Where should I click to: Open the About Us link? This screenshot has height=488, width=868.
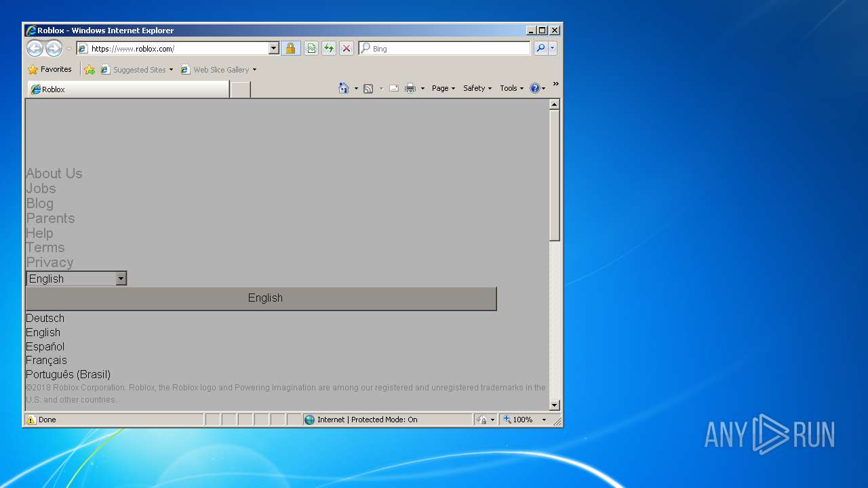click(54, 174)
